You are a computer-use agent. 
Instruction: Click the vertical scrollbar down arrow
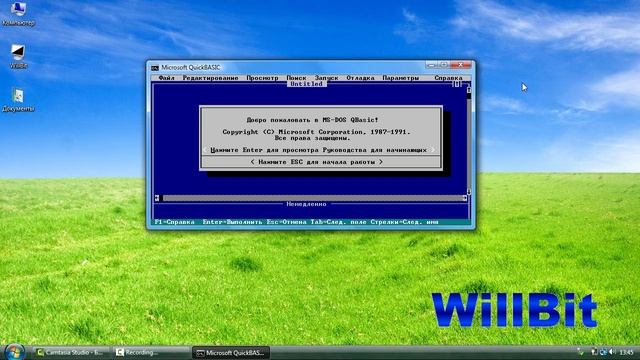click(469, 192)
